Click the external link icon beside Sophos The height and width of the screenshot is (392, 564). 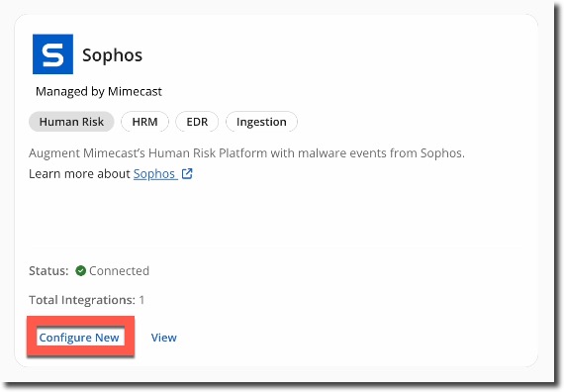pyautogui.click(x=187, y=174)
